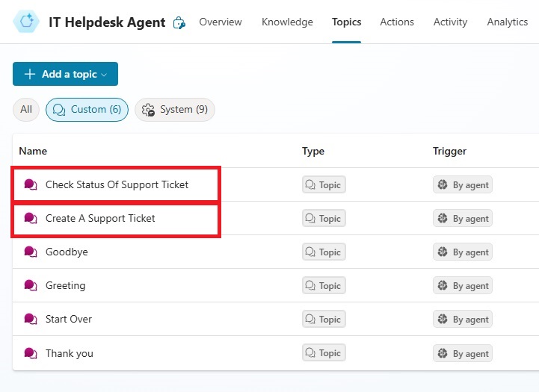Open the Actions tab
The image size is (539, 392).
click(x=397, y=22)
